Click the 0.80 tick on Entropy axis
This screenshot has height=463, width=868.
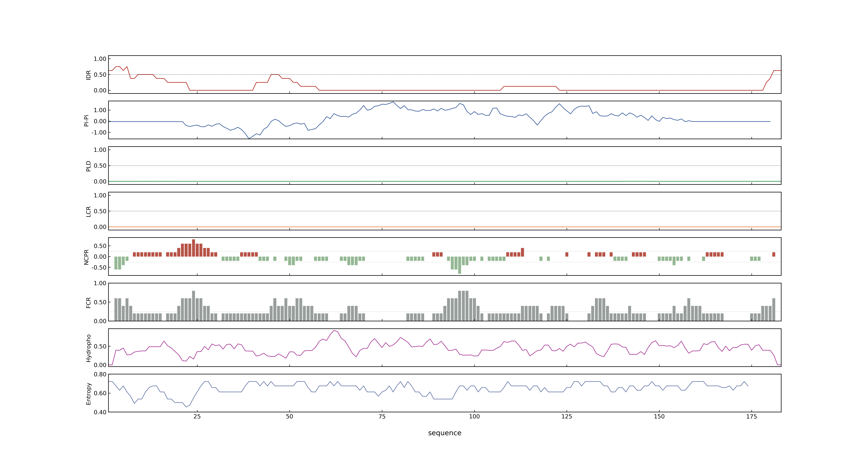pos(100,374)
